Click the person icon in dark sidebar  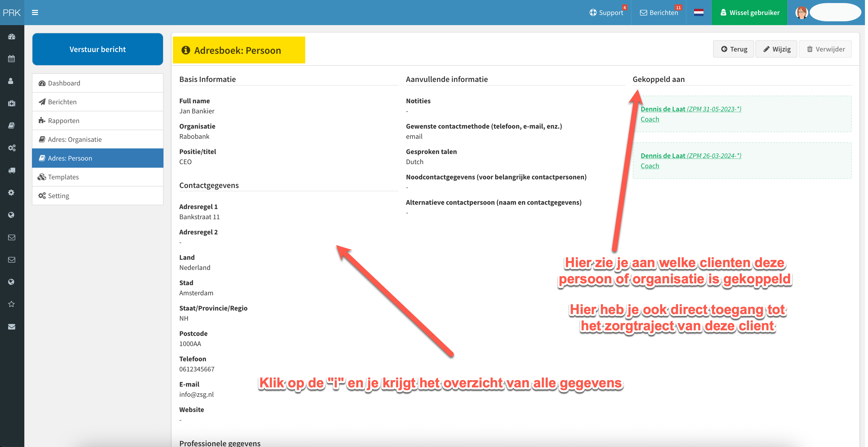pos(11,81)
